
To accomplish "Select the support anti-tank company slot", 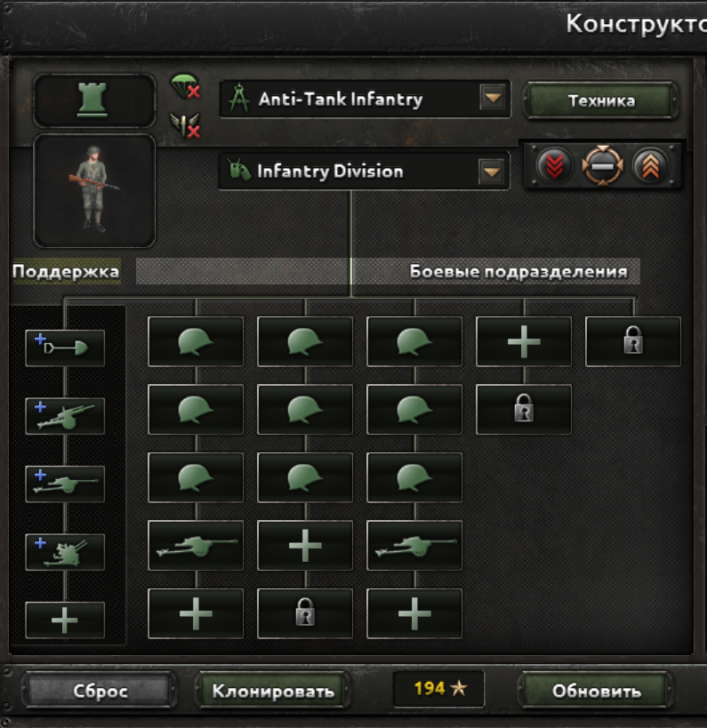I will pyautogui.click(x=65, y=484).
